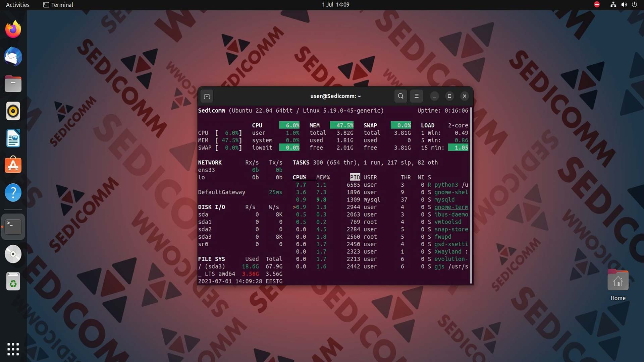This screenshot has height=362, width=644.
Task: Click the Xwayland process name
Action: [448, 251]
